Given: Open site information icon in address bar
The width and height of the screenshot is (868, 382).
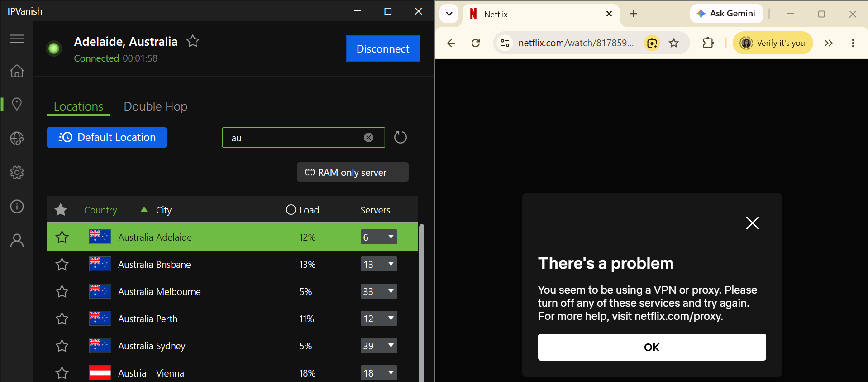Looking at the screenshot, I should (505, 43).
